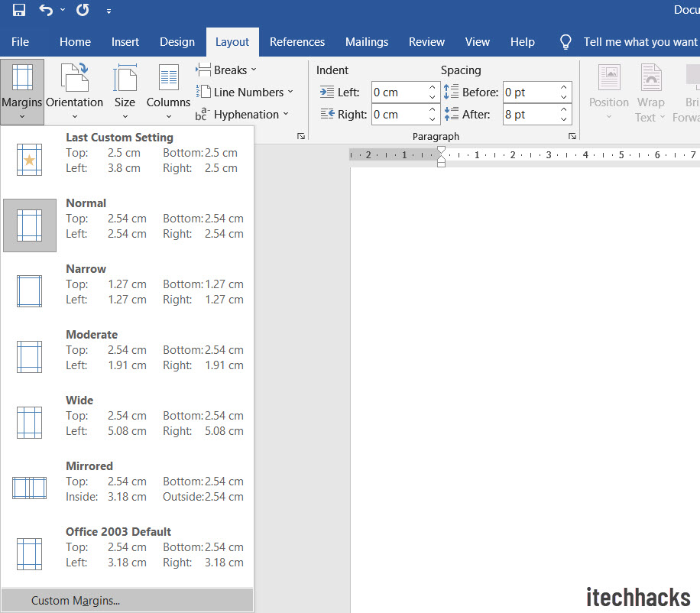The width and height of the screenshot is (700, 613).
Task: Open the References tab
Action: tap(297, 42)
